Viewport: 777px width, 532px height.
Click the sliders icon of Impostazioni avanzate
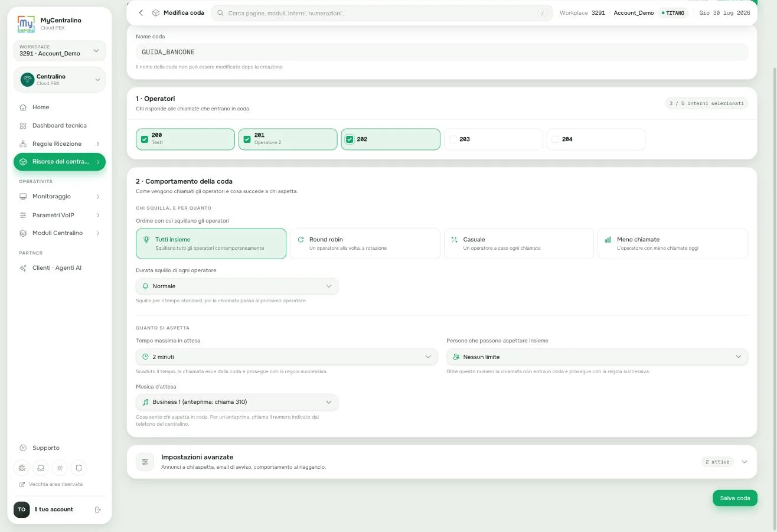point(145,462)
